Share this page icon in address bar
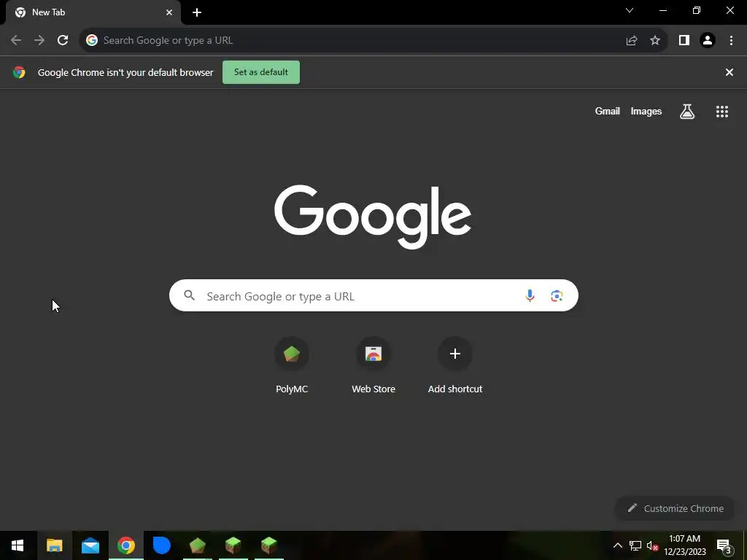Viewport: 747px width, 560px height. point(632,41)
